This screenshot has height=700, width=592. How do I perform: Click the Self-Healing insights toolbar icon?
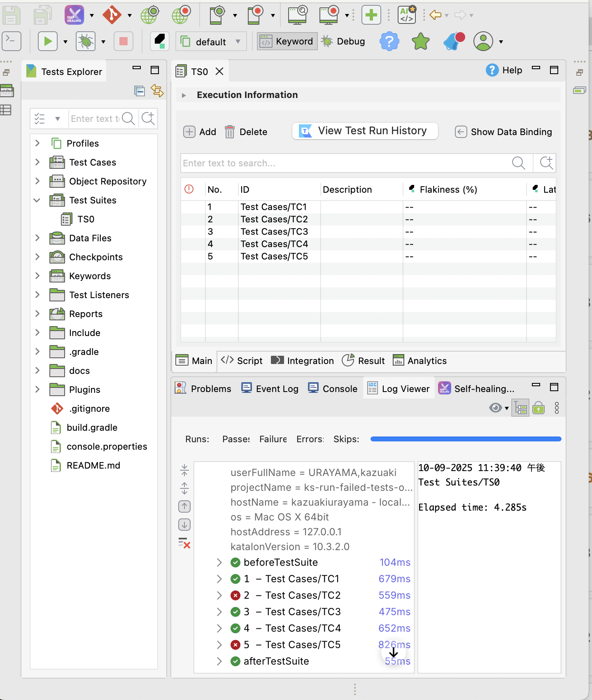pos(75,15)
